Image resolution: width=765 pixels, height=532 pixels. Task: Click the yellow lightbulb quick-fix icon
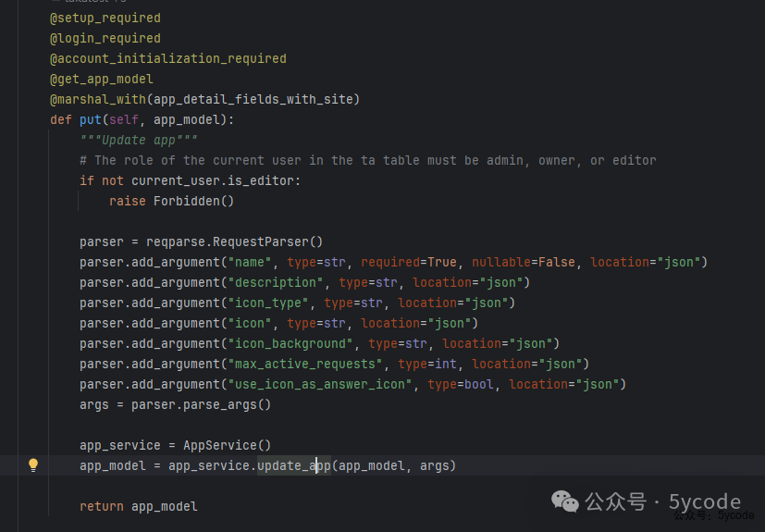coord(33,465)
